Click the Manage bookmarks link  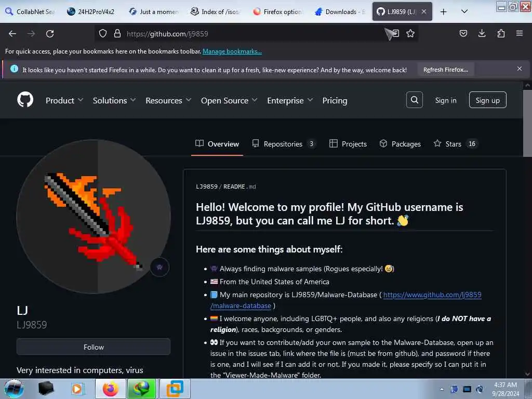coord(232,51)
